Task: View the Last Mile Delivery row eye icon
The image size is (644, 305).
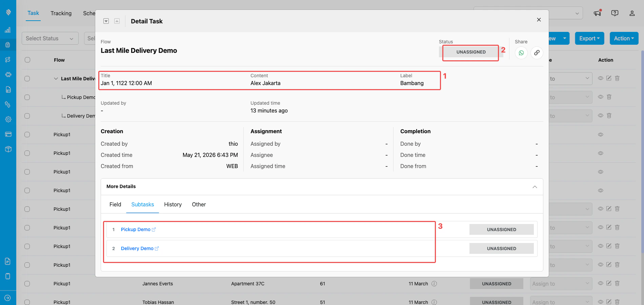Action: click(x=601, y=78)
